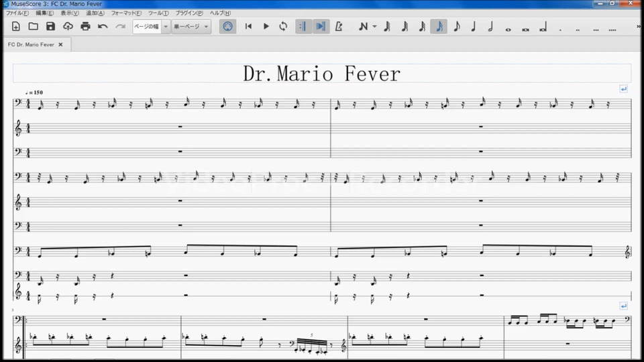Screen dimensions: 644x362
Task: Toggle the metronome icon
Action: click(x=339, y=27)
